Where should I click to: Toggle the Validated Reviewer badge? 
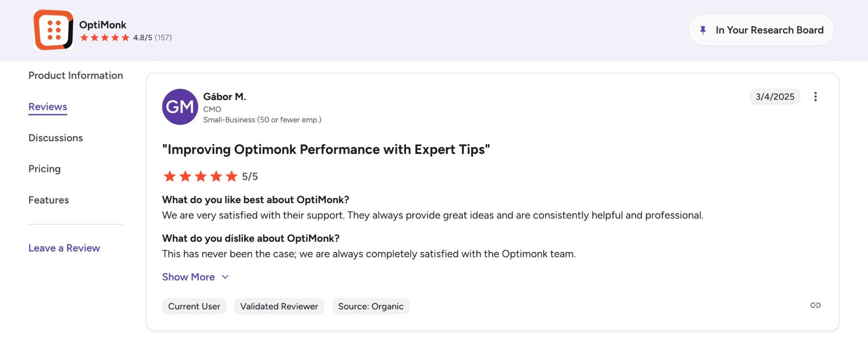coord(279,306)
